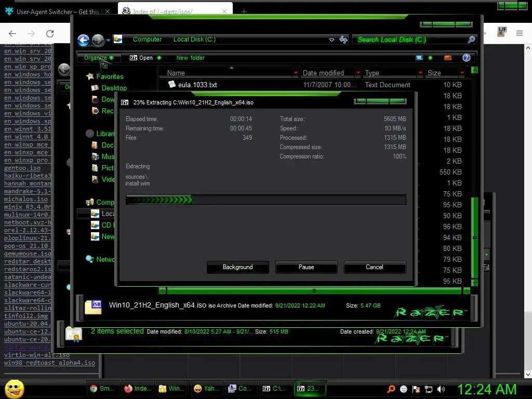Open Favorites in the navigation pane

coord(110,77)
